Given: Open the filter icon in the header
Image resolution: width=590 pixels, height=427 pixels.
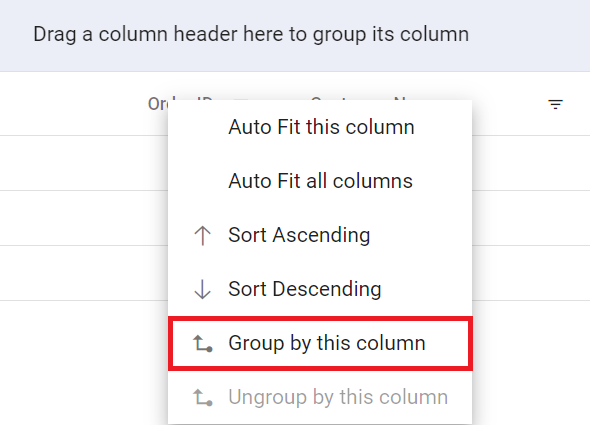Looking at the screenshot, I should click(555, 104).
